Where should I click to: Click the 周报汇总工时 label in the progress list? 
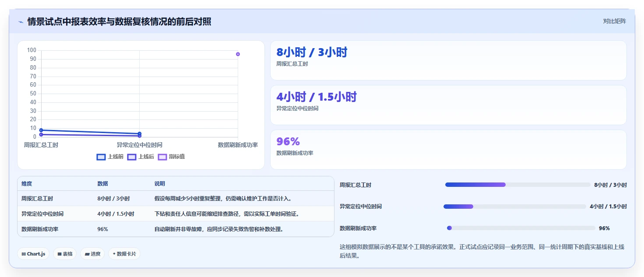pyautogui.click(x=355, y=185)
